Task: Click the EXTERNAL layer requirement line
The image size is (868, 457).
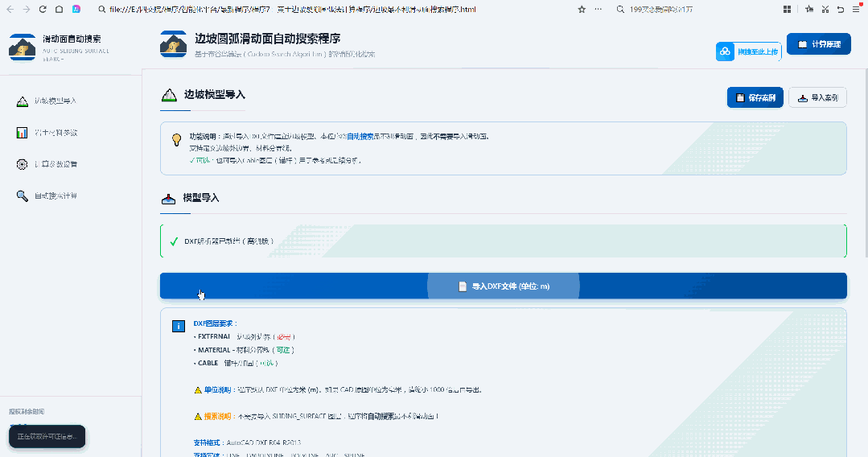Action: [x=244, y=336]
